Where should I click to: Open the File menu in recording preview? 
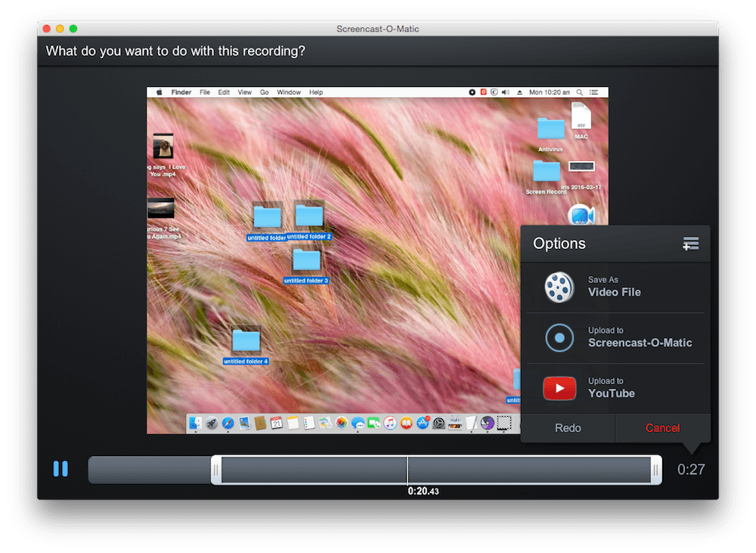point(205,92)
